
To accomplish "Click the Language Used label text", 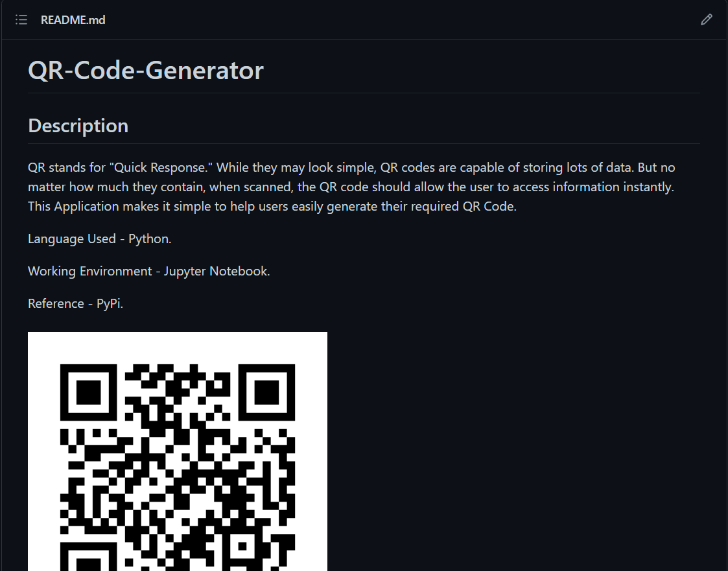I will click(71, 239).
